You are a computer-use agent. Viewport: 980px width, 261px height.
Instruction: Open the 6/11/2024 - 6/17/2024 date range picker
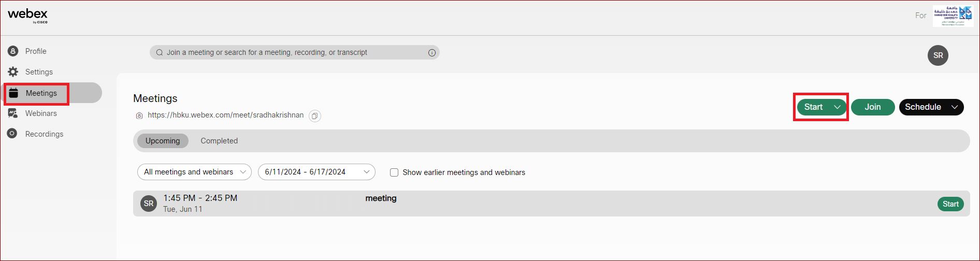pyautogui.click(x=316, y=172)
